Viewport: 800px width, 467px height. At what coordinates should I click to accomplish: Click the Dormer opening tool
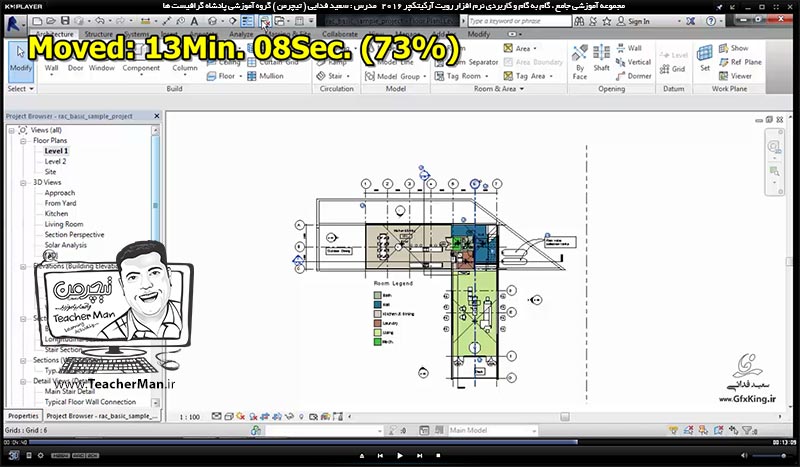point(633,76)
